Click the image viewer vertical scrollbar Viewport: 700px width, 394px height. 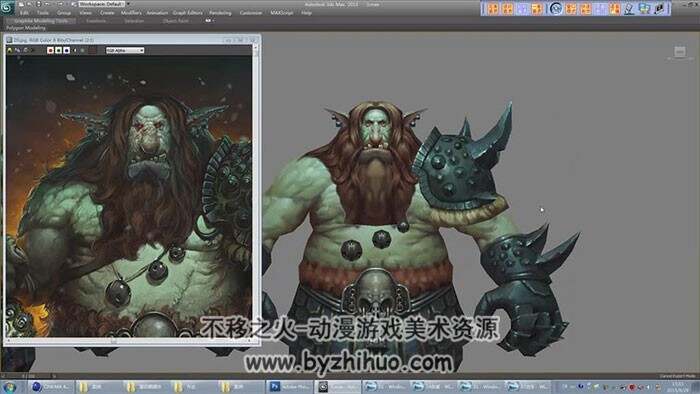tap(255, 192)
